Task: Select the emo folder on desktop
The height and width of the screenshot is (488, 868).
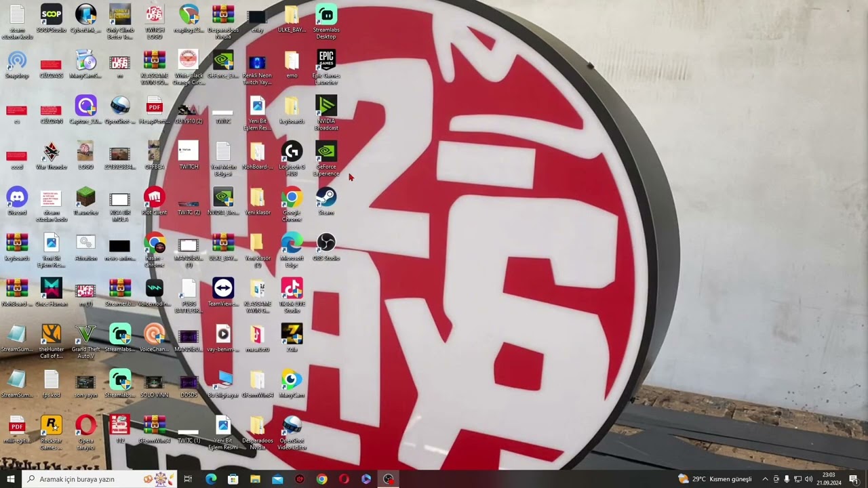Action: (292, 64)
